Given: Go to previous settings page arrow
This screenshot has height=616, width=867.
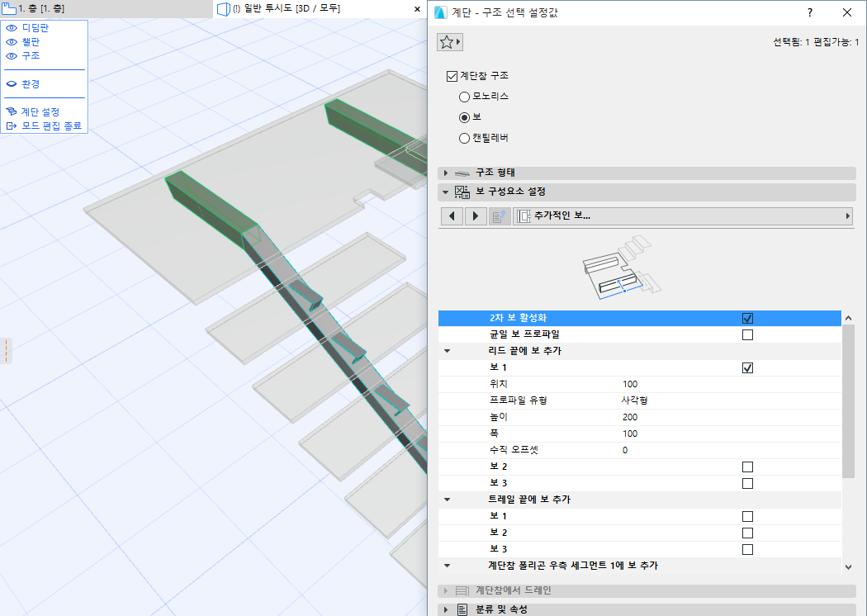Looking at the screenshot, I should point(452,216).
